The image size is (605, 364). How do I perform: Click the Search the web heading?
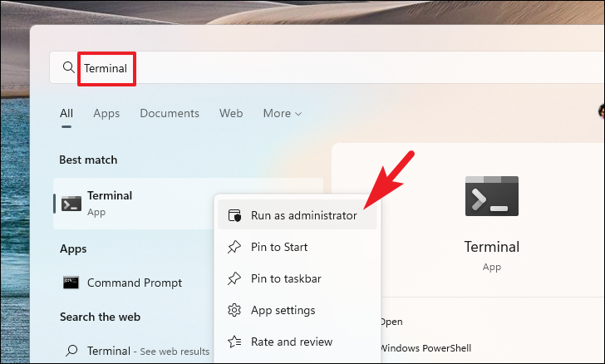(x=100, y=317)
